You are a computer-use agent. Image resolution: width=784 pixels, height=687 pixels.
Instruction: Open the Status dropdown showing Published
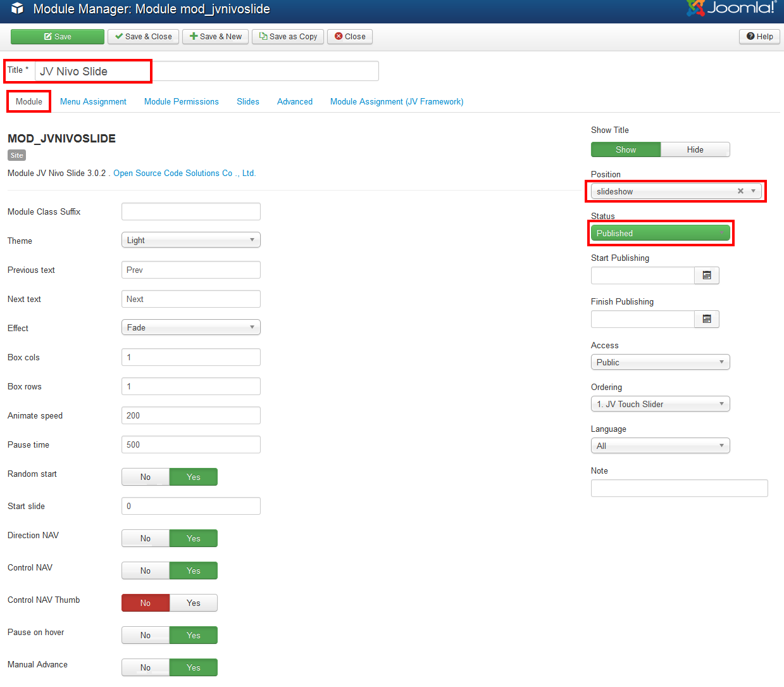coord(661,233)
